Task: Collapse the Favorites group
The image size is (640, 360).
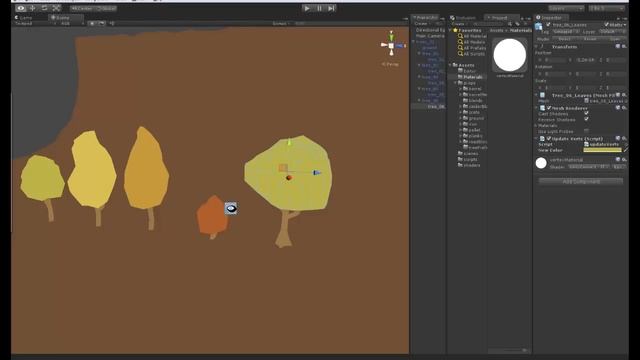Action: (451, 30)
